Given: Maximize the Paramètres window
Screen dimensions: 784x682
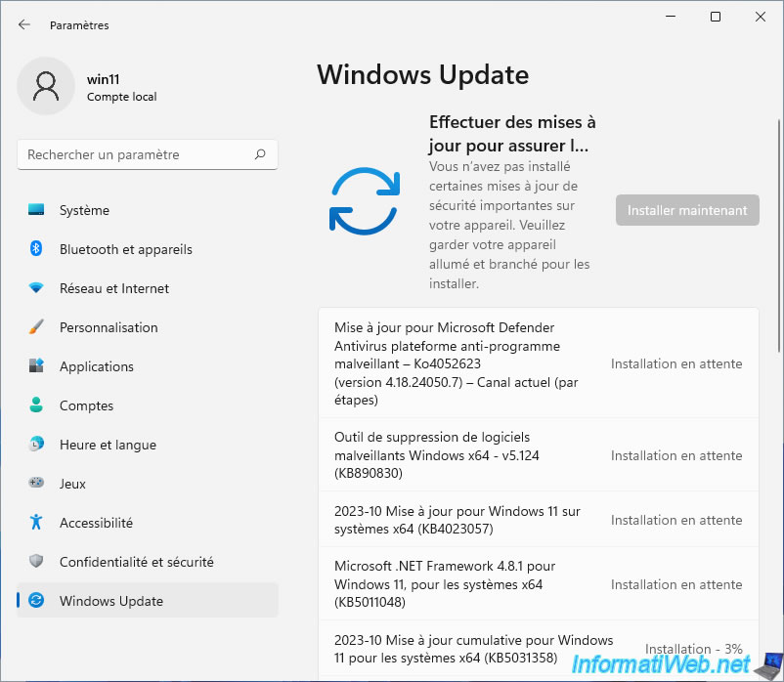Looking at the screenshot, I should pyautogui.click(x=716, y=17).
